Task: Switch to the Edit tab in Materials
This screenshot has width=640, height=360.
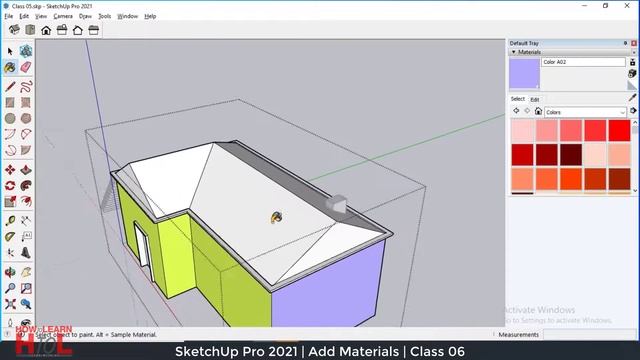Action: tap(535, 100)
